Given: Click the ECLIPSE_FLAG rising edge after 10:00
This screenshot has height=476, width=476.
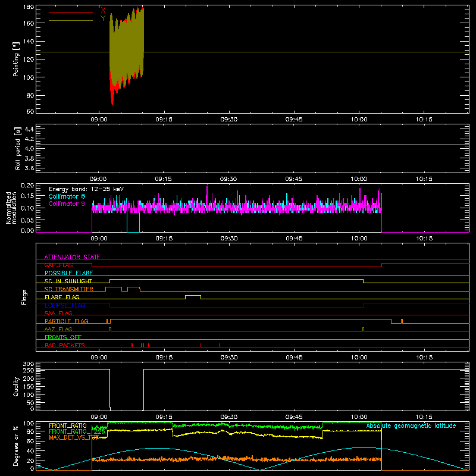Looking at the screenshot, I should [x=364, y=305].
